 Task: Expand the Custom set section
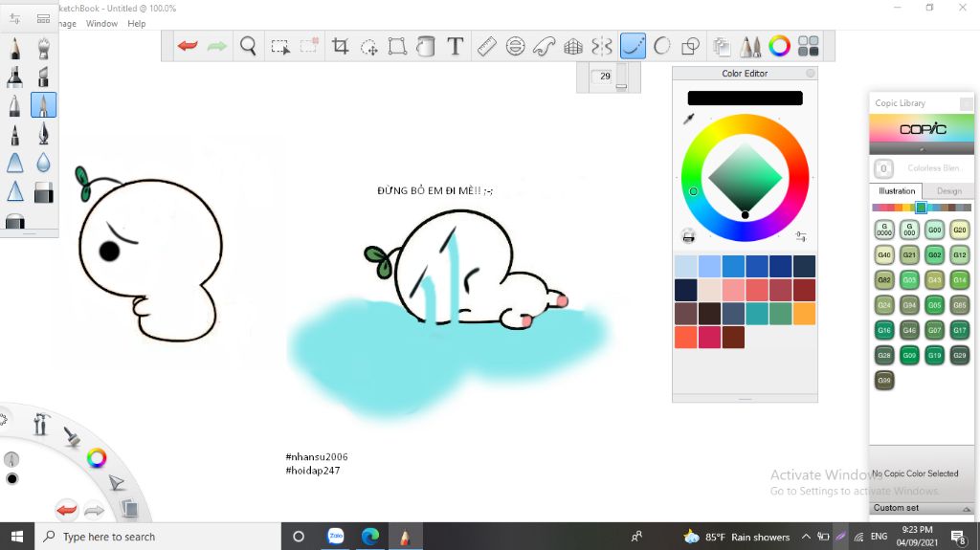(922, 508)
